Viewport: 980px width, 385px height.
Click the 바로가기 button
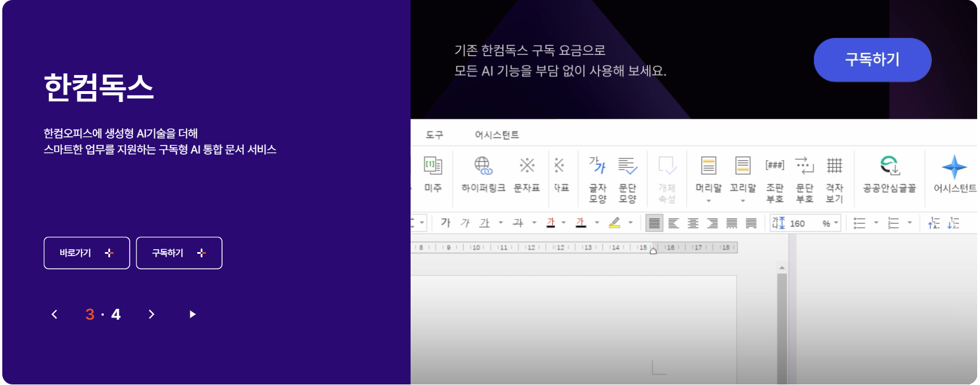[x=87, y=253]
